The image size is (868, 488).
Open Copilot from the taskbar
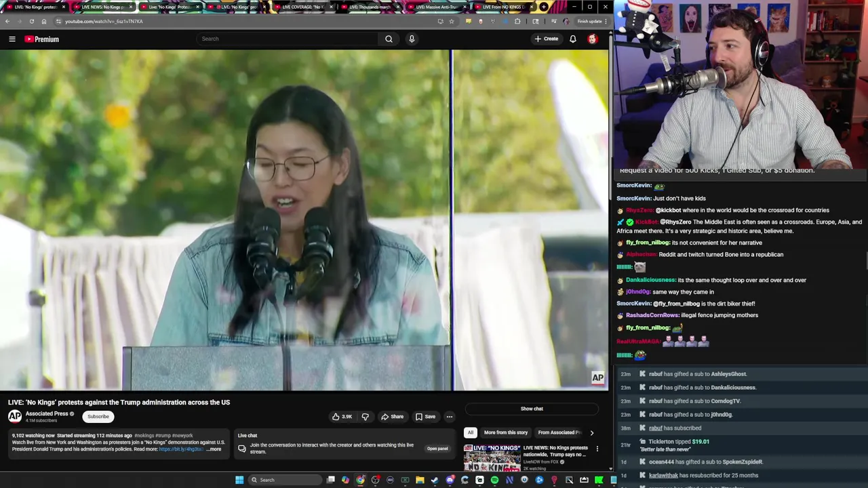345,480
